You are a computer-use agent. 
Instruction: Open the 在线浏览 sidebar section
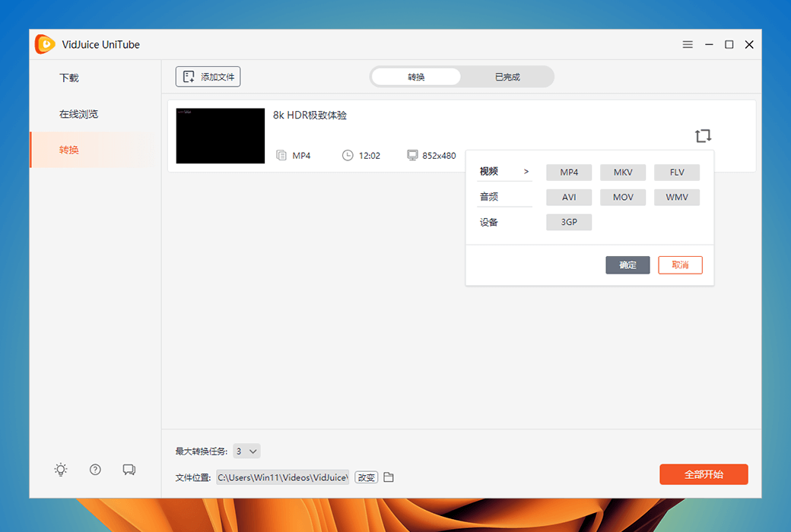[78, 114]
